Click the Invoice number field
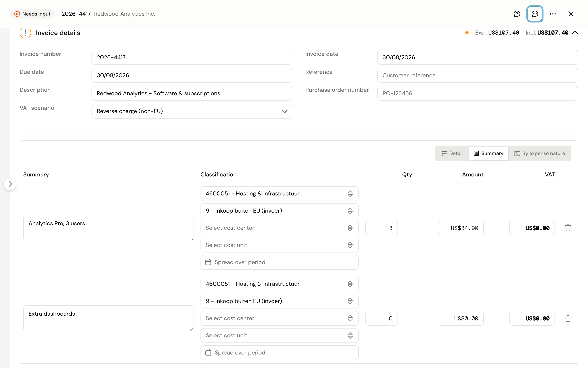 192,57
